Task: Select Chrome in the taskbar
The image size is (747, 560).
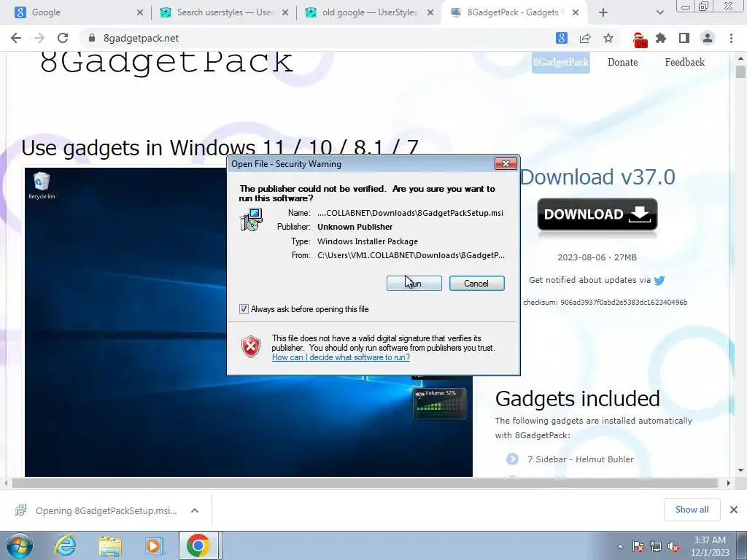Action: click(198, 545)
